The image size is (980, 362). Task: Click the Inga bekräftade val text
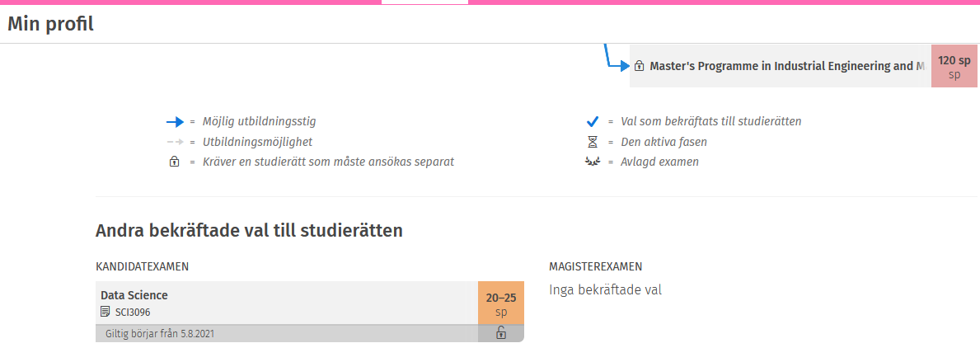point(605,289)
